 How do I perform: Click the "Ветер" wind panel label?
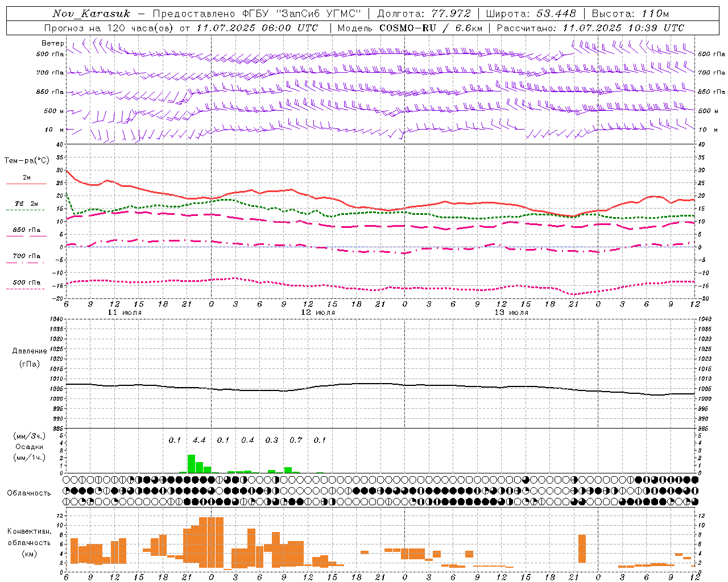[x=53, y=43]
